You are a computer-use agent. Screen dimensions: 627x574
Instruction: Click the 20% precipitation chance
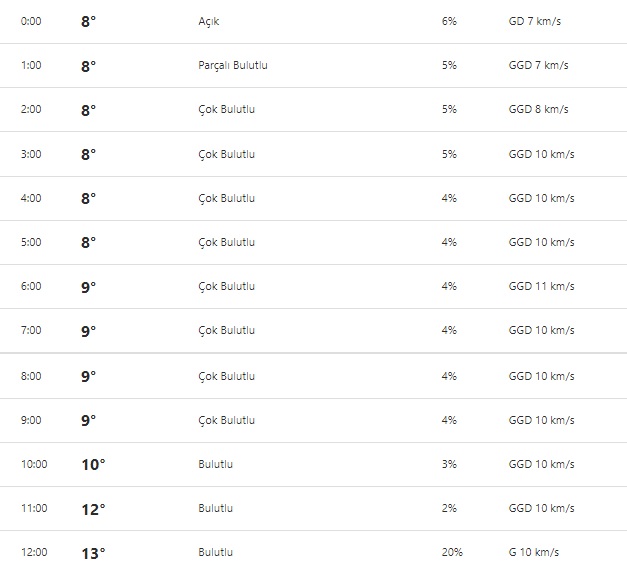tap(451, 553)
